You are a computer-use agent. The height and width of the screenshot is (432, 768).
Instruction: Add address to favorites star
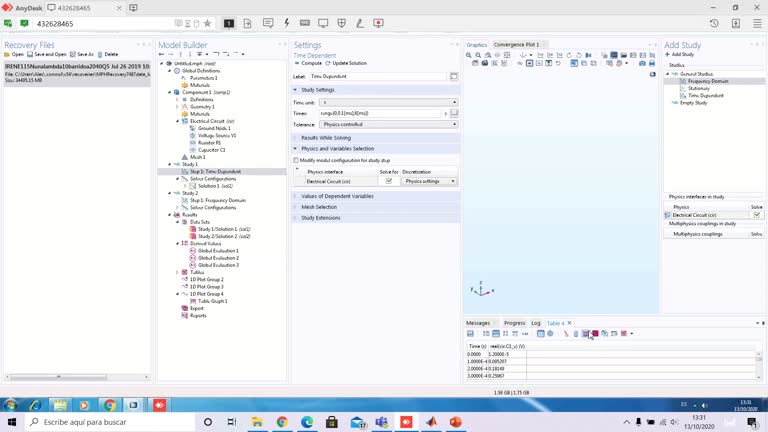pyautogui.click(x=207, y=23)
